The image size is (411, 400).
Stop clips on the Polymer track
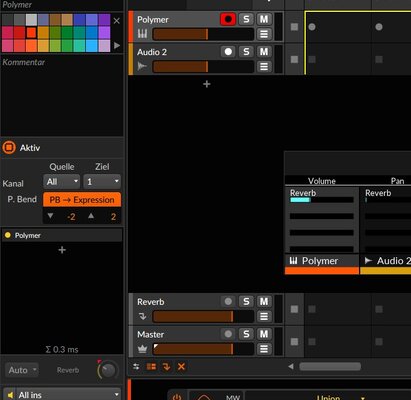coord(294,27)
